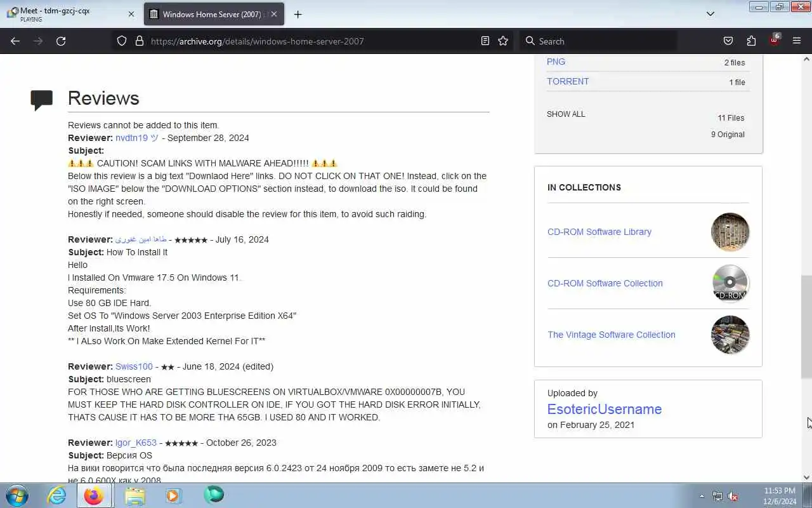Open muted volume tray icon
The height and width of the screenshot is (508, 812).
coord(733,496)
